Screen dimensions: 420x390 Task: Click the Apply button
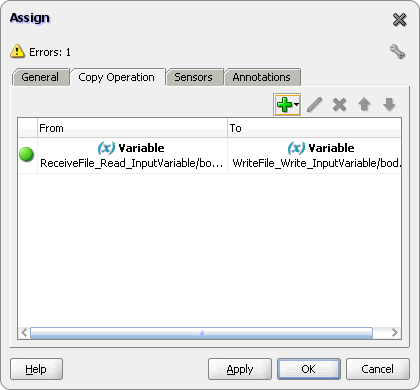point(240,369)
